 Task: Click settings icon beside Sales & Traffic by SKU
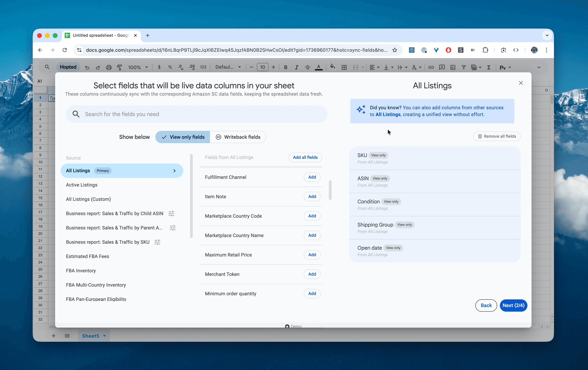157,242
